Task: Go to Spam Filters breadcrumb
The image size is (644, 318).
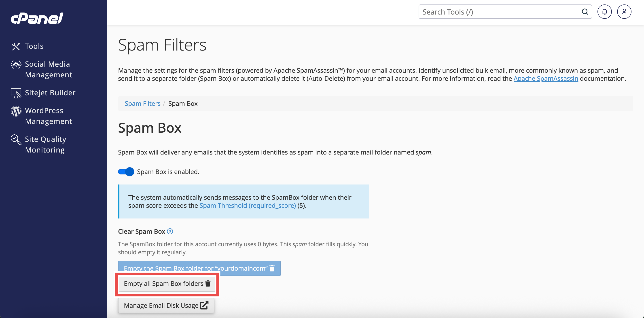Action: [x=142, y=104]
